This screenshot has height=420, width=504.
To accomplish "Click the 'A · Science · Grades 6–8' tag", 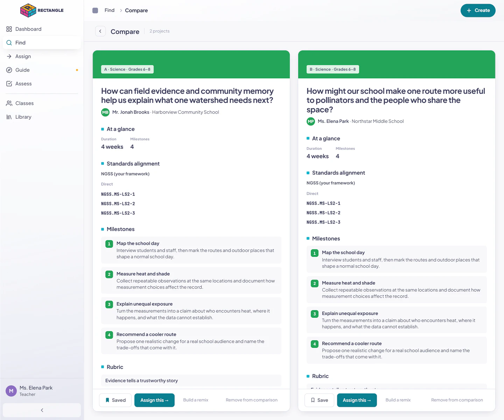I will pos(127,69).
